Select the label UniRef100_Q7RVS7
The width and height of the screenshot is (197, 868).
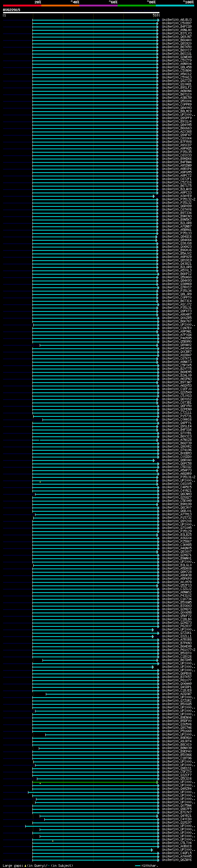point(177,287)
